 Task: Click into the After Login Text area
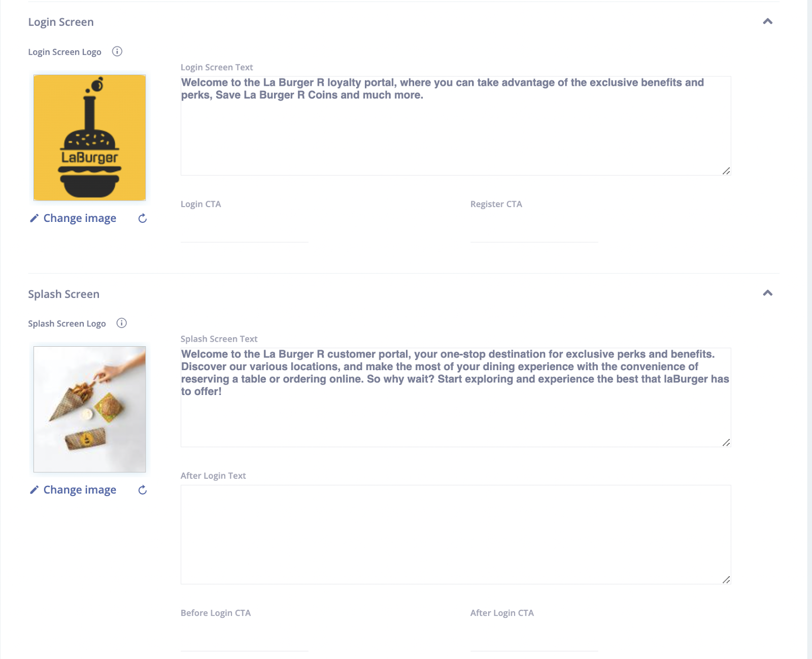pos(456,535)
